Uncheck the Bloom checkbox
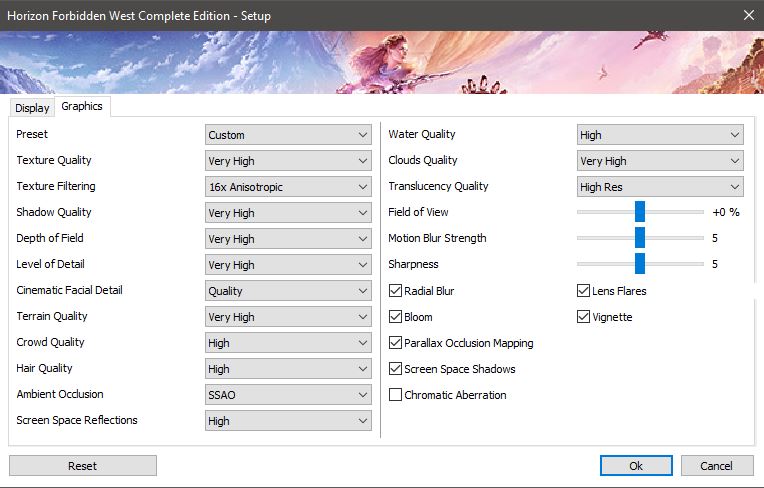 point(395,317)
